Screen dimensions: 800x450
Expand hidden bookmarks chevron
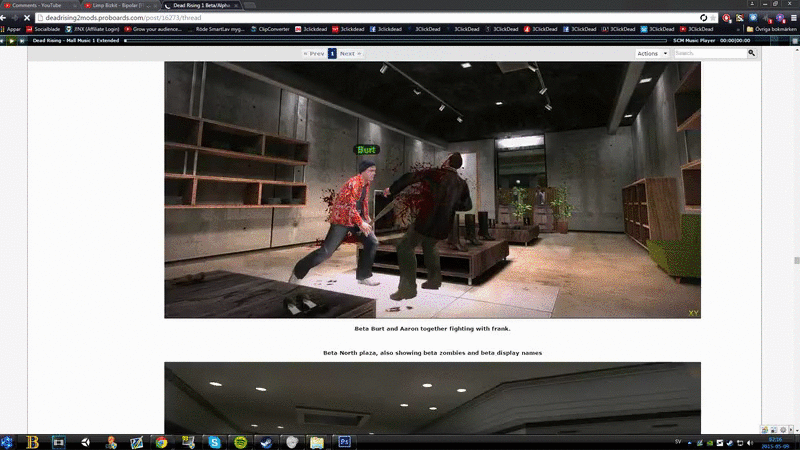point(738,29)
